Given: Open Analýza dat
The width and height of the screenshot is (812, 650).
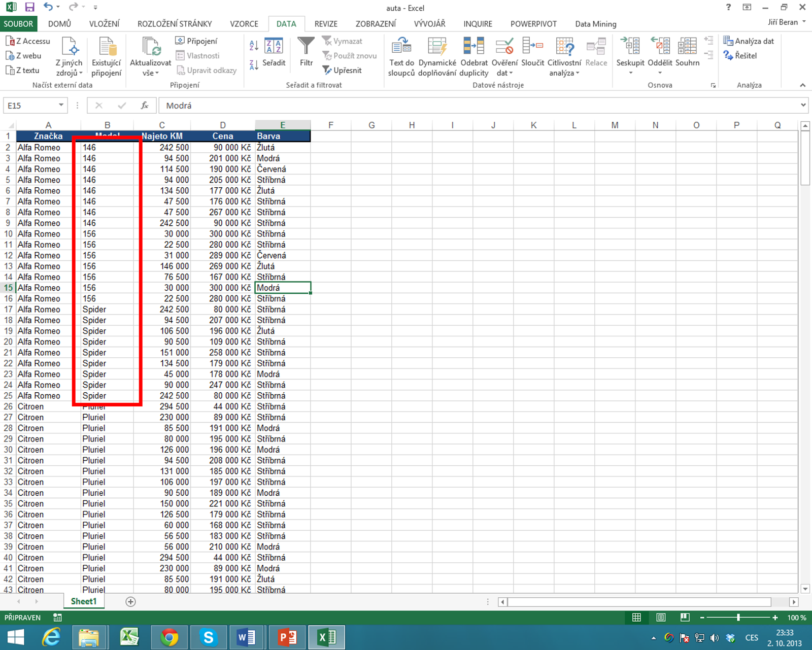Looking at the screenshot, I should pos(749,41).
